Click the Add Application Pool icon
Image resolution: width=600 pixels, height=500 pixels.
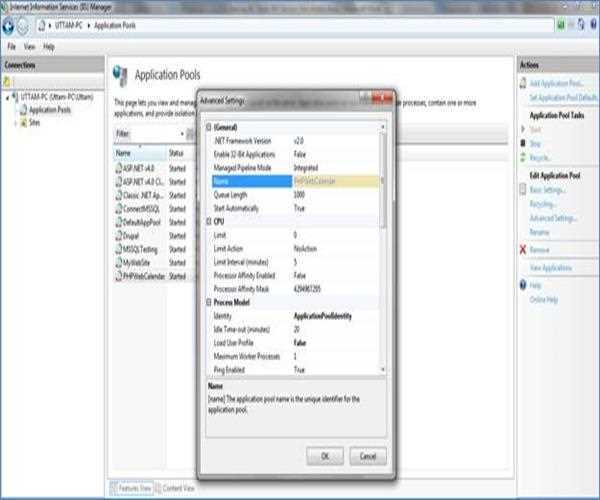(522, 82)
